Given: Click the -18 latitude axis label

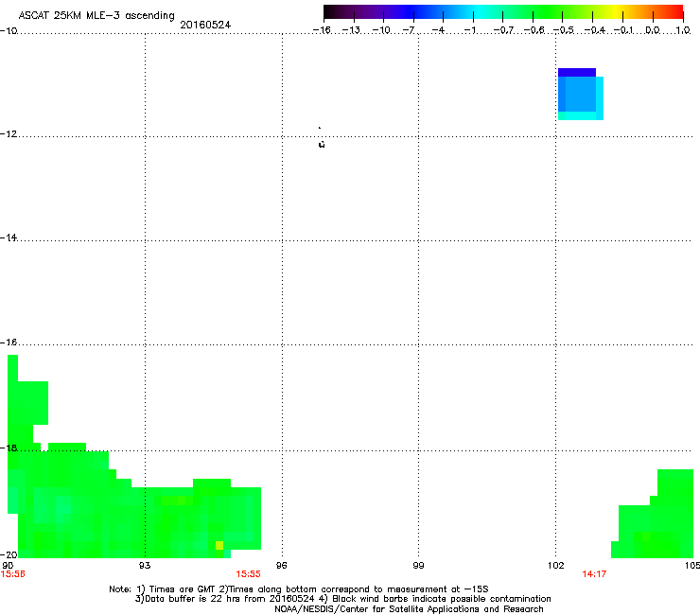Looking at the screenshot, I should pyautogui.click(x=9, y=448).
